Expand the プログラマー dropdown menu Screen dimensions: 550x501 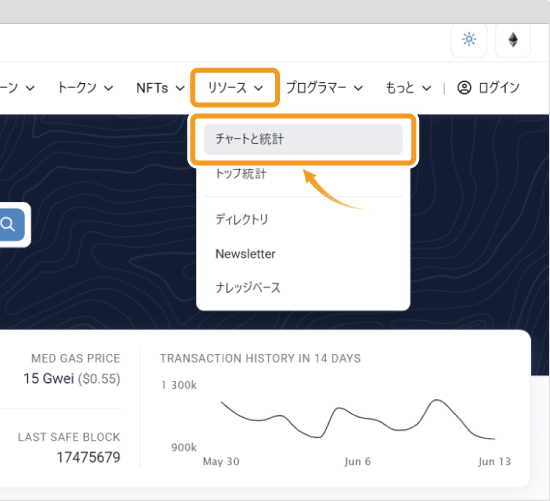click(x=324, y=88)
